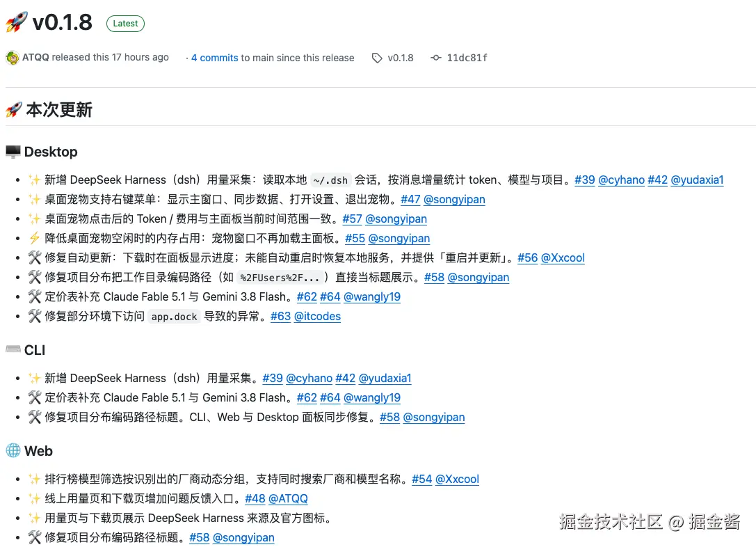Open issue #55 link
The height and width of the screenshot is (547, 756).
pyautogui.click(x=355, y=238)
